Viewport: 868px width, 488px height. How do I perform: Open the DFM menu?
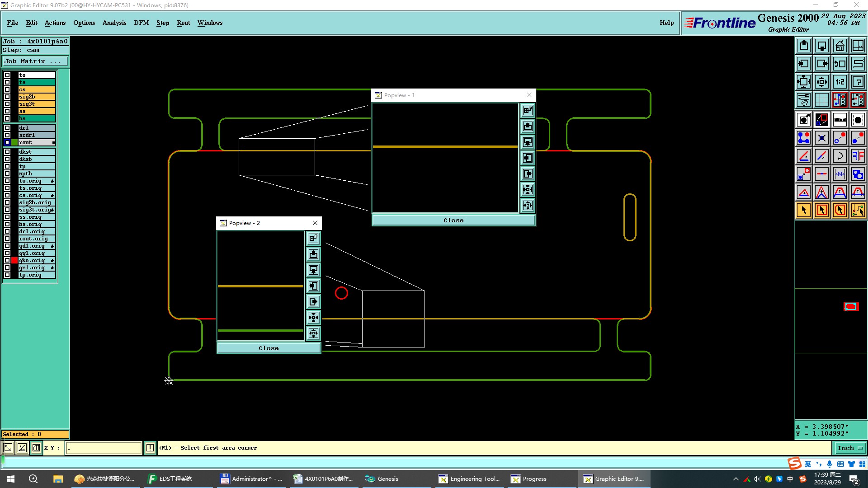coord(141,23)
